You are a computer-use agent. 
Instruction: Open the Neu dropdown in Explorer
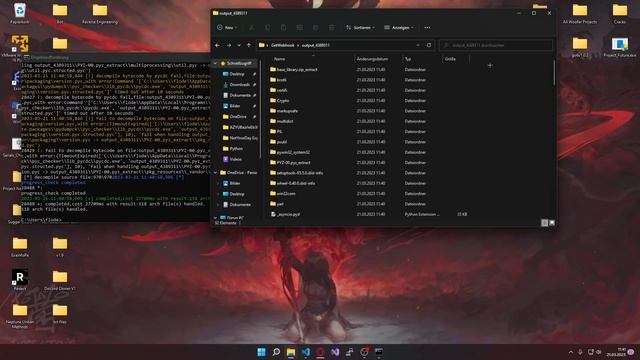(x=227, y=27)
